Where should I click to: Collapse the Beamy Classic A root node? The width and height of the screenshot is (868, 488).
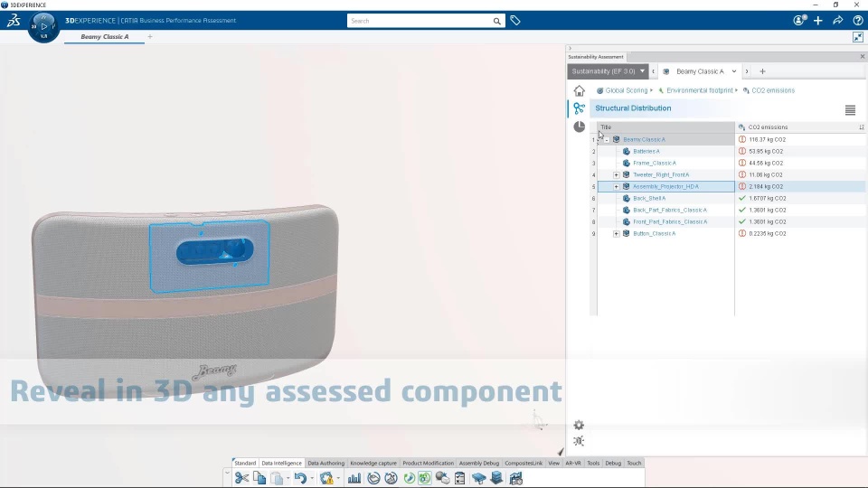[x=607, y=139]
